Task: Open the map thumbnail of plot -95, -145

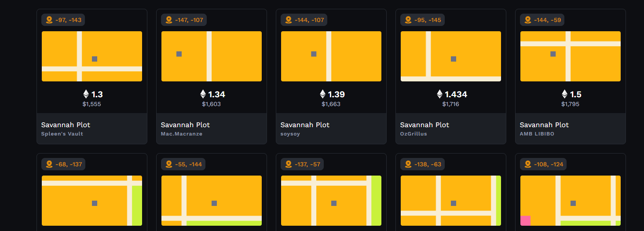Action: tap(451, 56)
